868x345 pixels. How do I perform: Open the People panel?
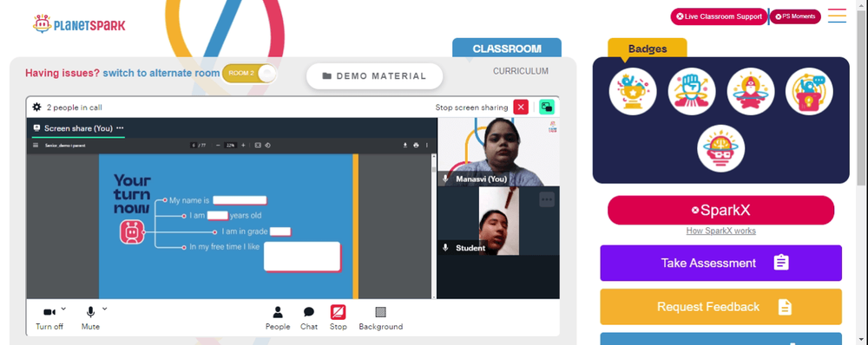[278, 318]
